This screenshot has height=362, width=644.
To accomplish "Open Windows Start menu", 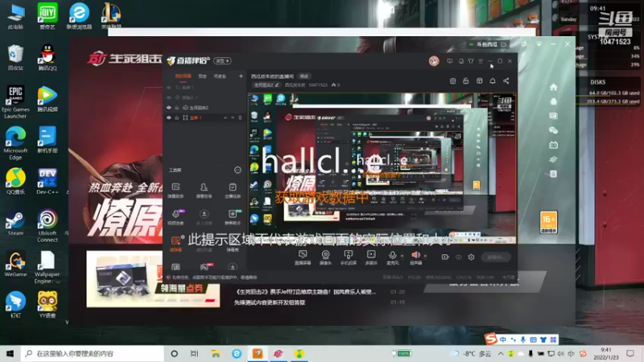I will coord(10,353).
